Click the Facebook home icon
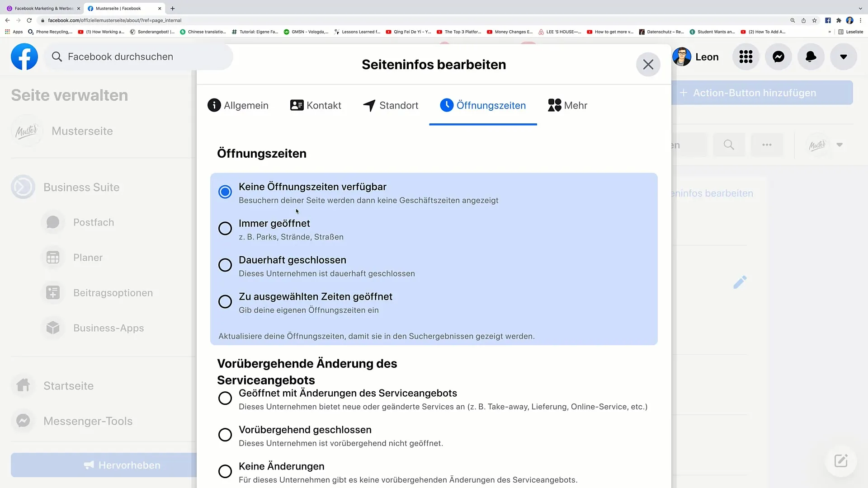 point(24,56)
